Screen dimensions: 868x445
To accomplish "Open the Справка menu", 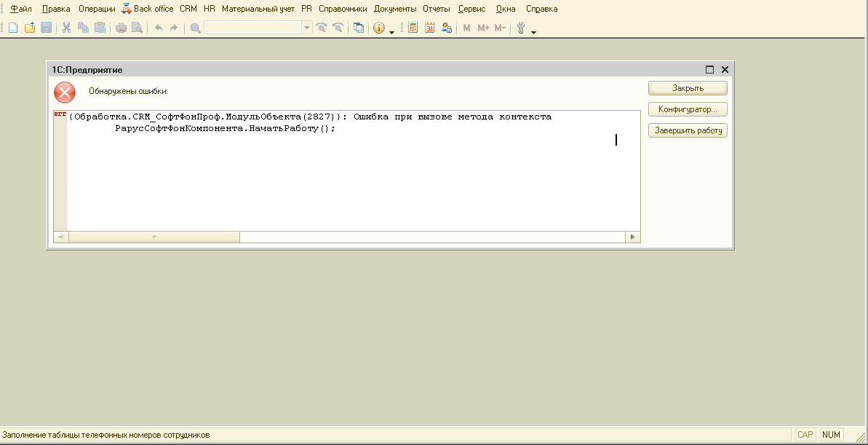I will tap(542, 9).
